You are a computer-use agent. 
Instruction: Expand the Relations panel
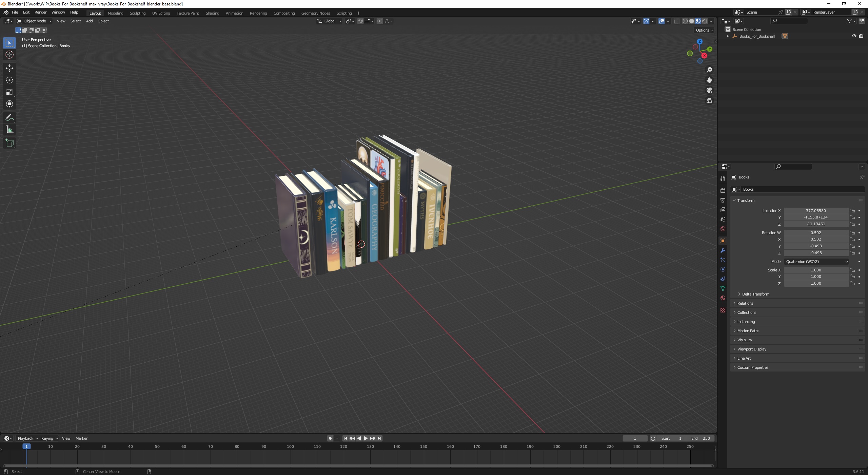[745, 303]
